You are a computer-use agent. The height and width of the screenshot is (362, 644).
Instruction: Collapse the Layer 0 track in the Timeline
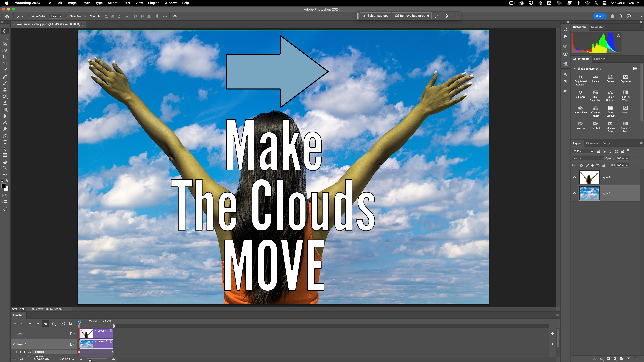(x=13, y=344)
